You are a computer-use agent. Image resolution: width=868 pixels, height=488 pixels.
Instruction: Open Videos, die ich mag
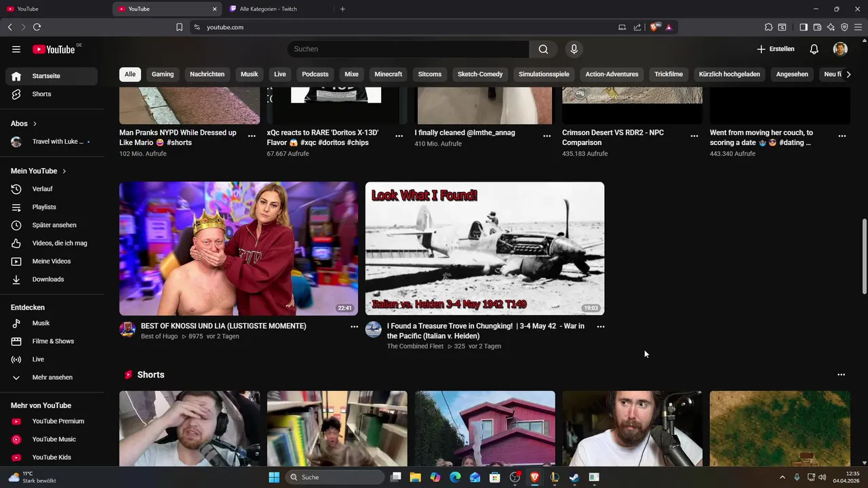[51, 243]
